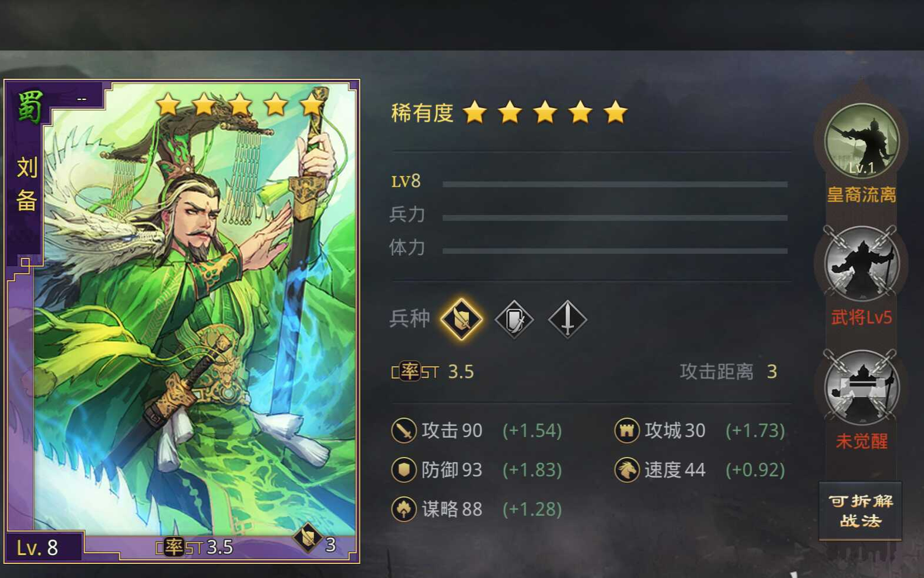Screen dimensions: 924x578
Task: Click the 谋略 flame stat icon
Action: 404,509
